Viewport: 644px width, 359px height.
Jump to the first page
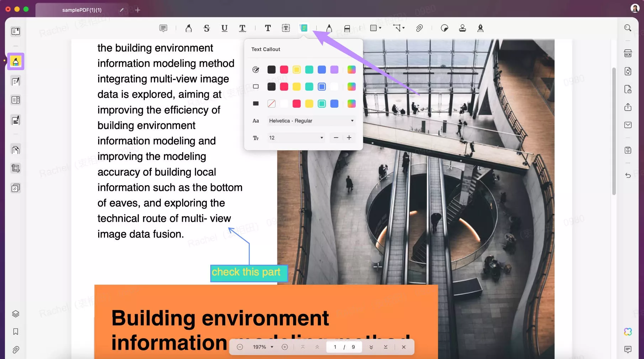303,347
